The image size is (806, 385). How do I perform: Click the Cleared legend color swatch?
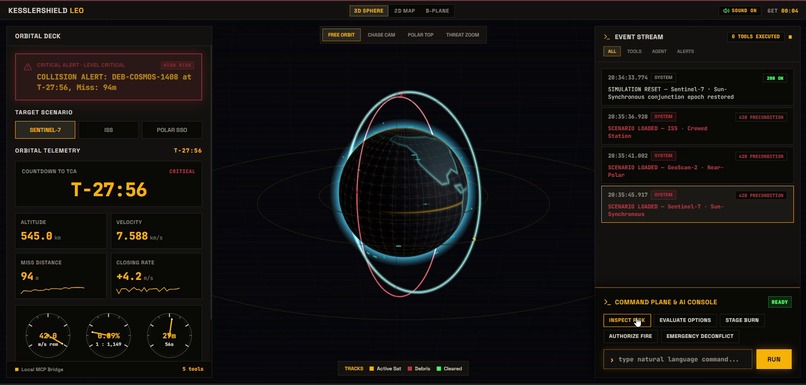click(438, 369)
